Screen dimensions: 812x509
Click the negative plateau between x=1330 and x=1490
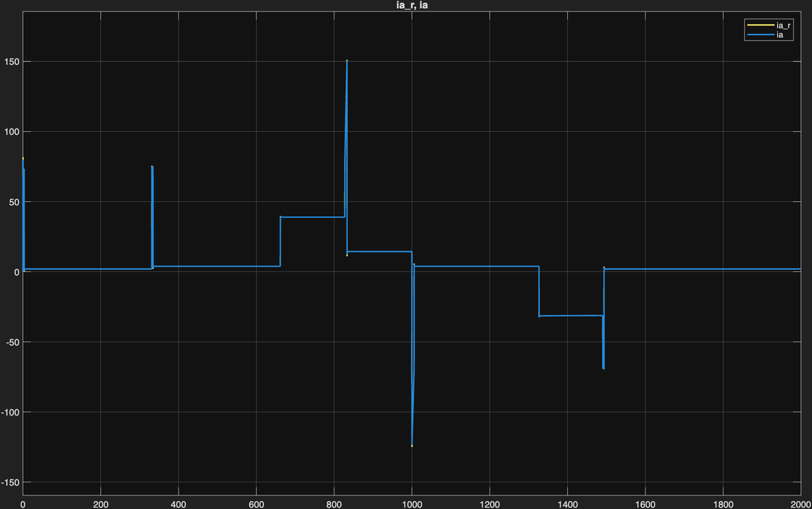coord(570,315)
